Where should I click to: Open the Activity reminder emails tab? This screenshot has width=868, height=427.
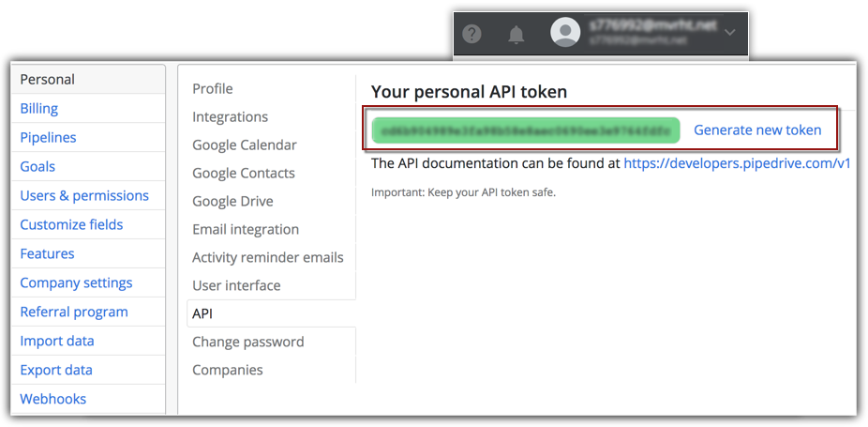click(x=268, y=258)
